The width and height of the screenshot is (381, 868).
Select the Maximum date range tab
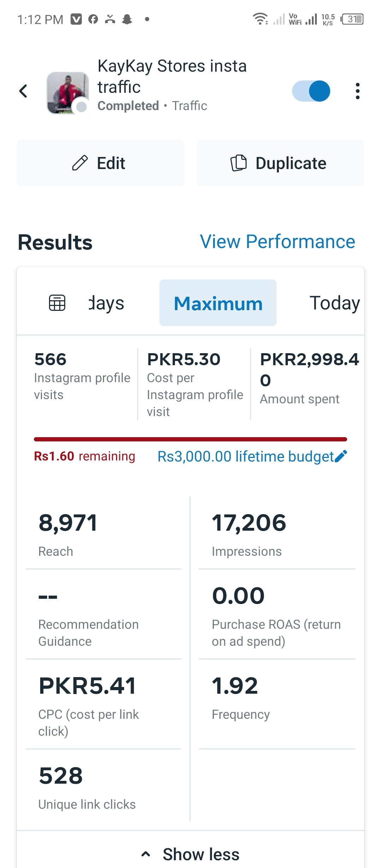point(218,303)
